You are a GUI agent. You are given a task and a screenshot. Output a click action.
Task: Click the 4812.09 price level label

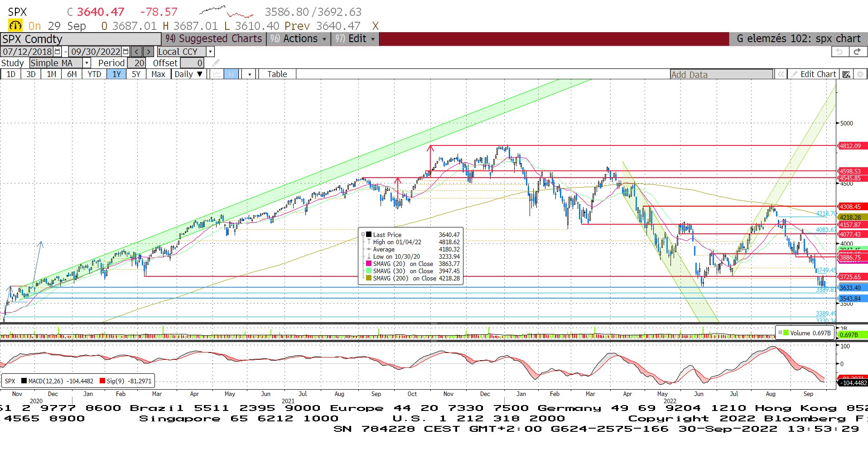(853, 146)
